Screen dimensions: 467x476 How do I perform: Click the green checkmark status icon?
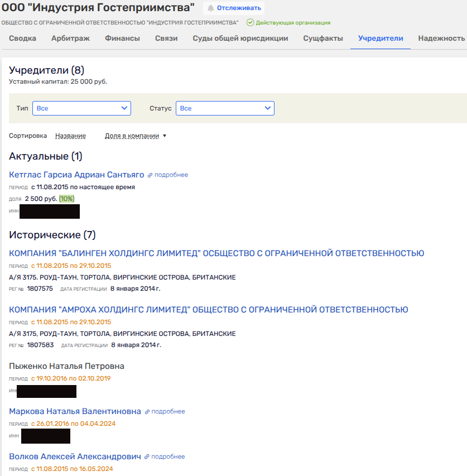[x=250, y=23]
